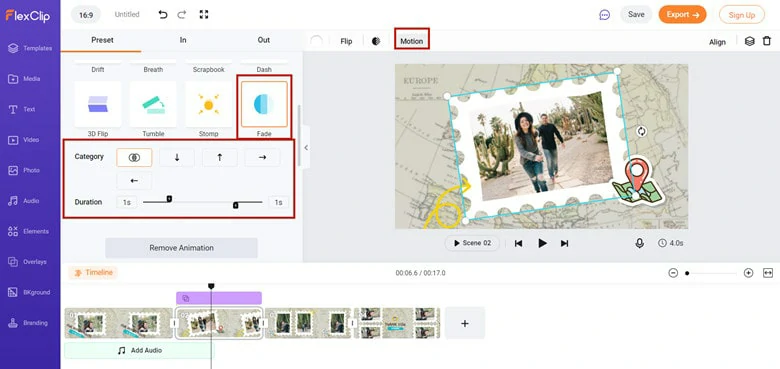Click the left duration 1s field
This screenshot has width=780, height=369.
[x=126, y=202]
